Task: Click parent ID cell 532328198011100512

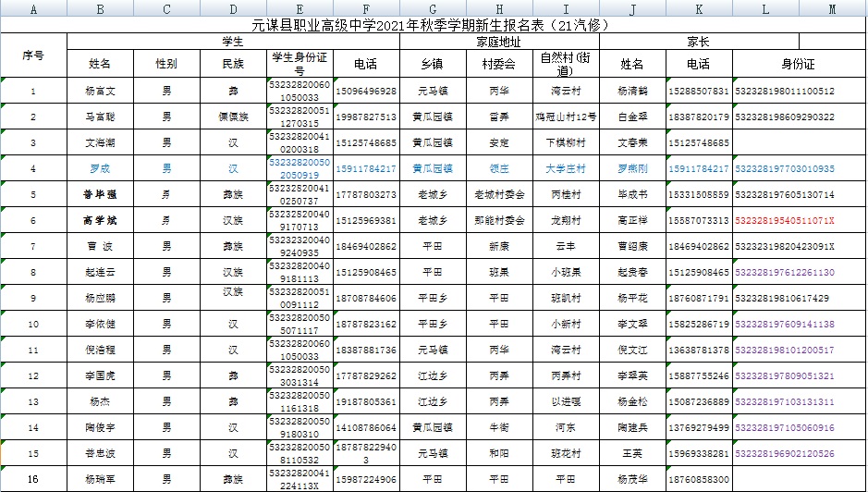Action: pyautogui.click(x=799, y=91)
